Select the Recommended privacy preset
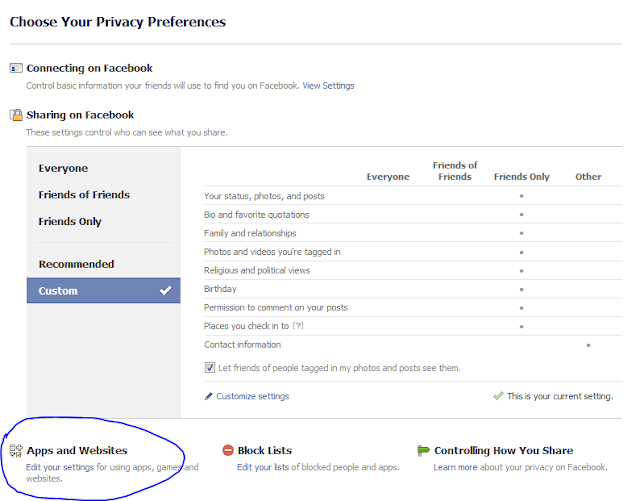This screenshot has width=640, height=501. (x=76, y=264)
